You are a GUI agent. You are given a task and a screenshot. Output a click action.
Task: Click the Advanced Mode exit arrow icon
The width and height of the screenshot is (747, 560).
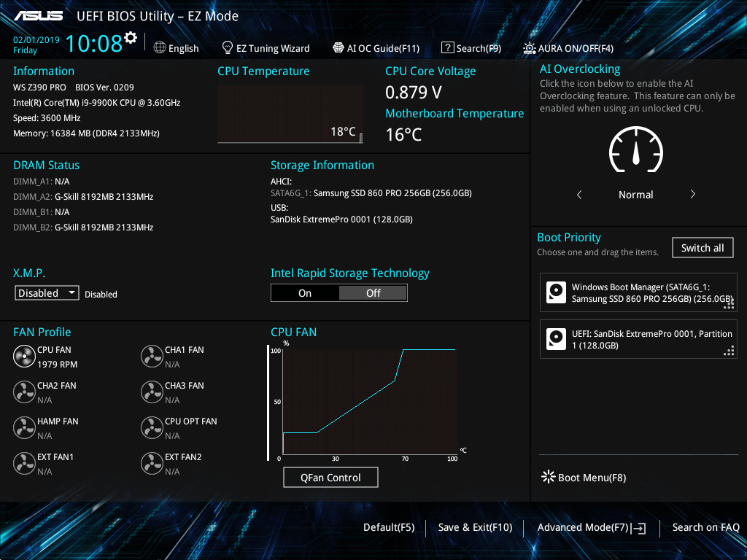(x=639, y=528)
